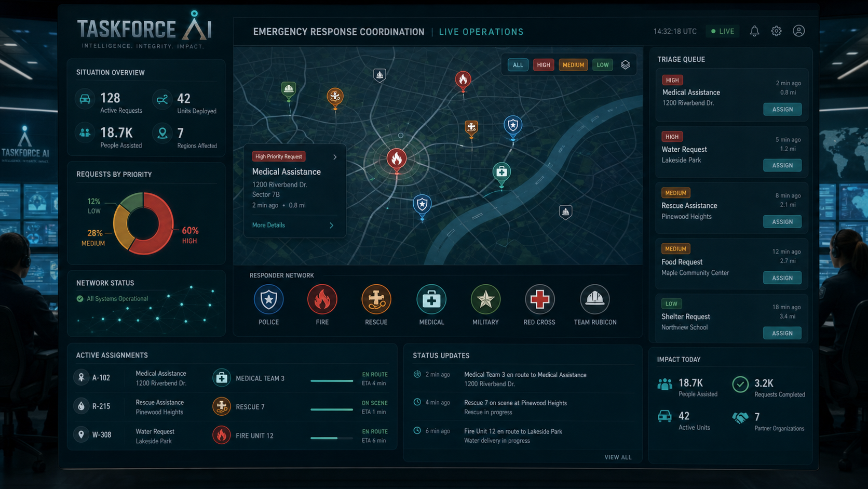Click 'Fire Unit 12 en route to Lakeside Park'
This screenshot has height=489, width=868.
[513, 431]
